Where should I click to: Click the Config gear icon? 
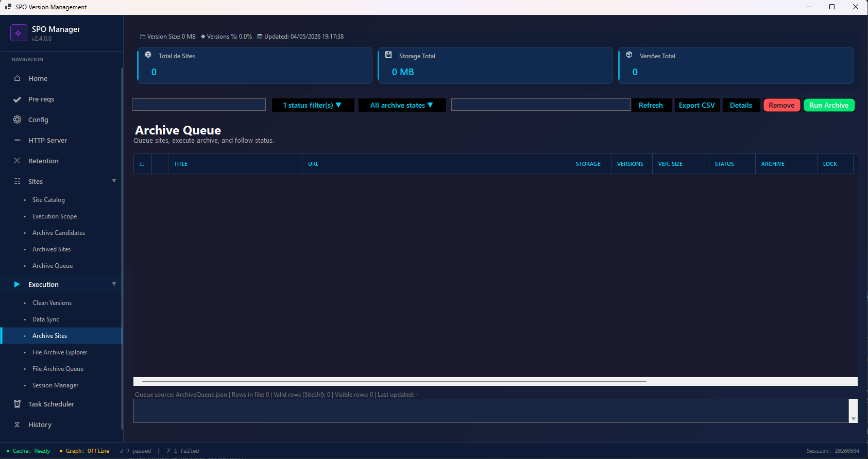18,120
